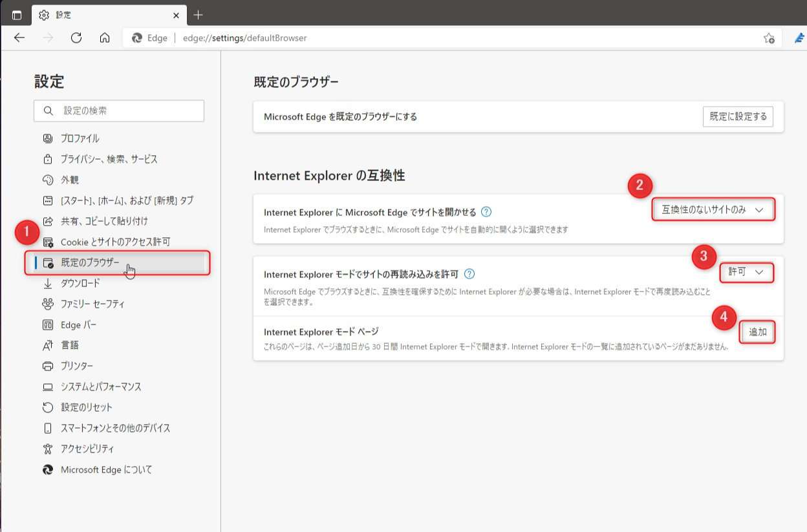Click 追加 button for IE mode pages
This screenshot has width=807, height=532.
(757, 332)
